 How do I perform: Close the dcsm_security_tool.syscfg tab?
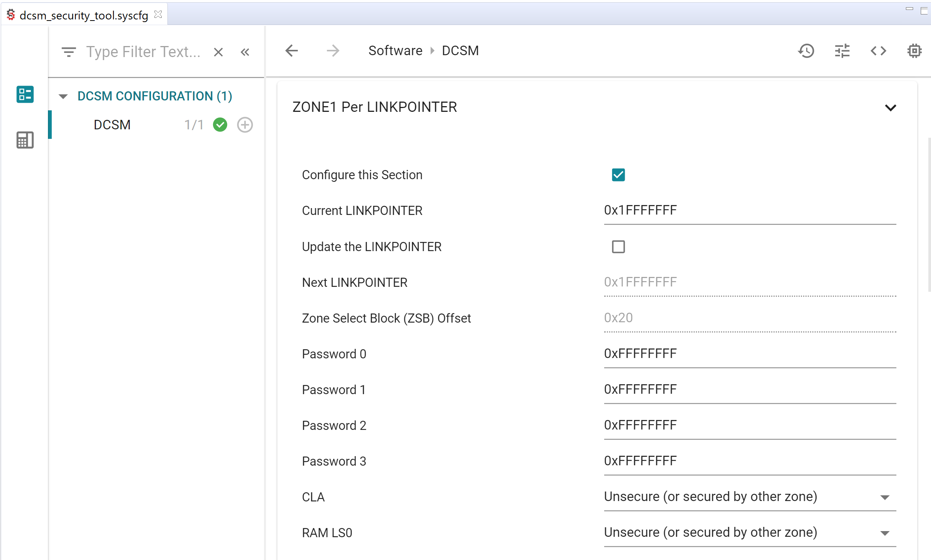pyautogui.click(x=158, y=14)
